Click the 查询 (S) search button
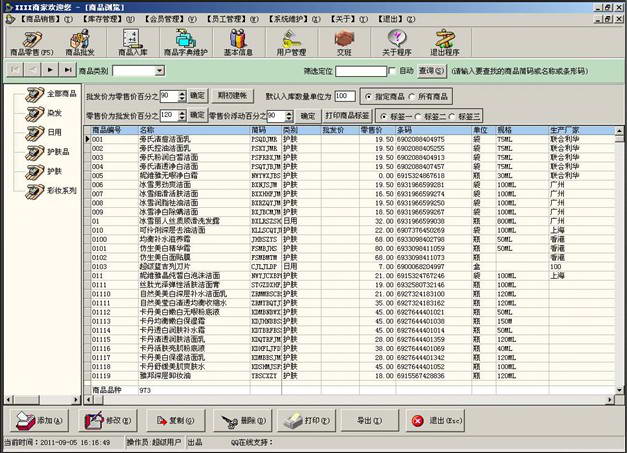 tap(431, 71)
